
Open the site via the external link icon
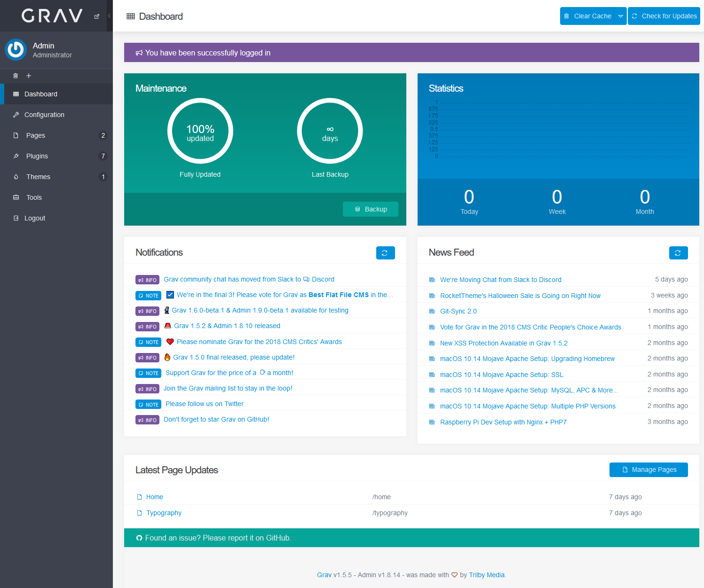coord(97,16)
